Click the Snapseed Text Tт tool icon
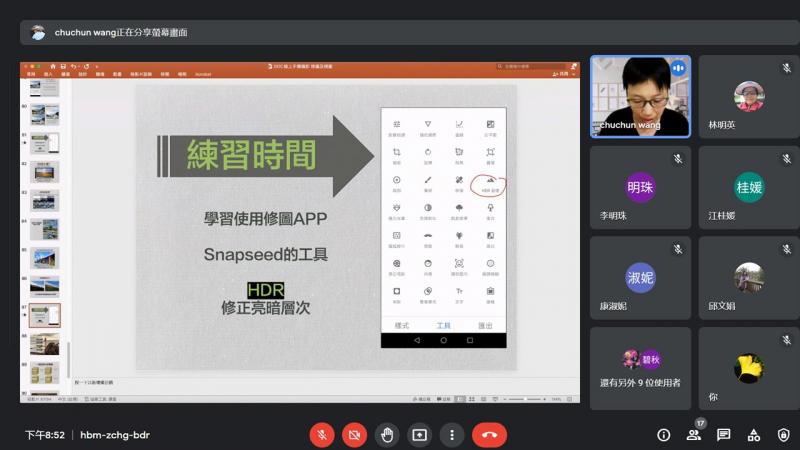800x450 pixels. click(x=459, y=291)
